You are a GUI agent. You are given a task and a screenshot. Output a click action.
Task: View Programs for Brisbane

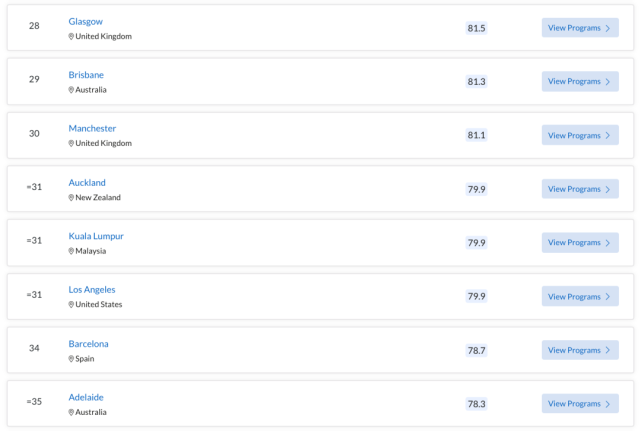580,81
